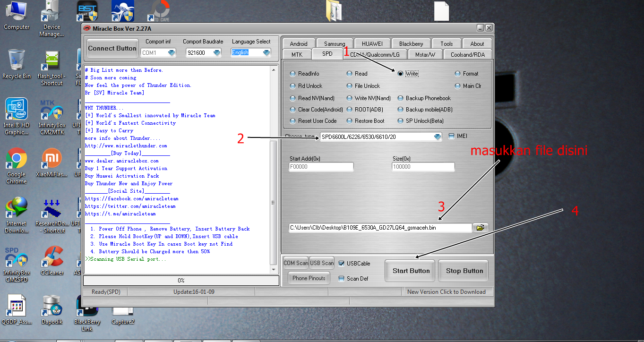Toggle the IMEI checkbox
The height and width of the screenshot is (342, 644).
click(451, 136)
